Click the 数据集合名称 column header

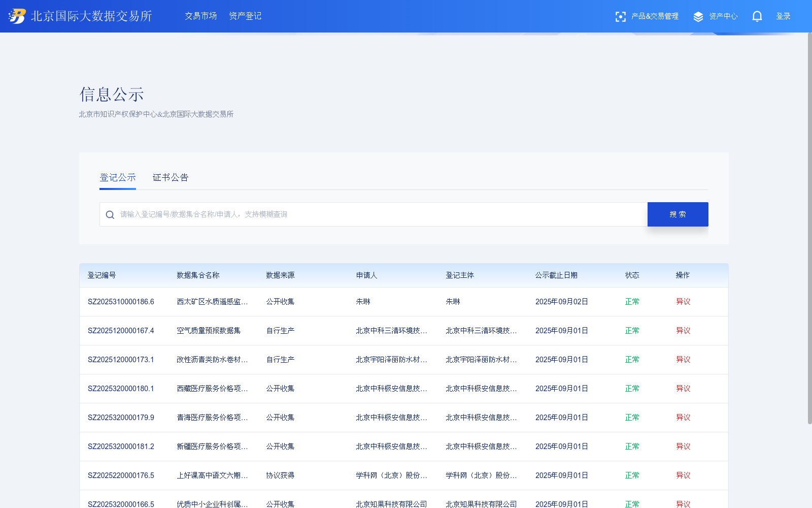[198, 275]
